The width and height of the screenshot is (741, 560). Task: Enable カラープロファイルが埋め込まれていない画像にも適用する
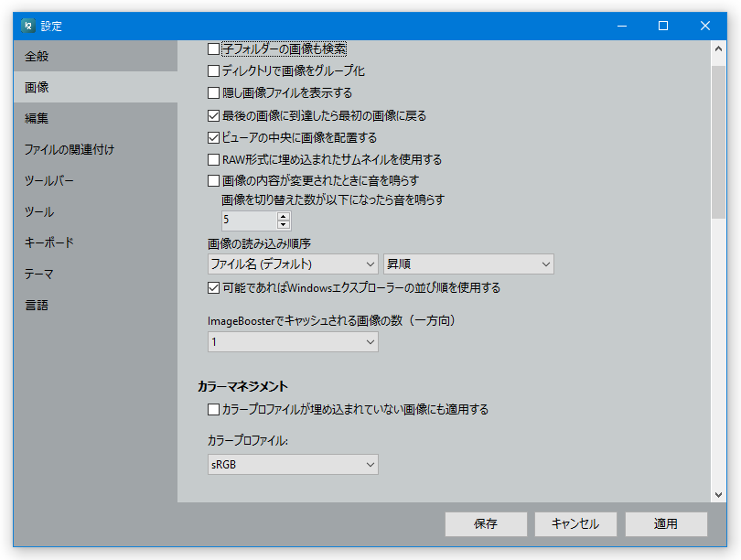213,409
